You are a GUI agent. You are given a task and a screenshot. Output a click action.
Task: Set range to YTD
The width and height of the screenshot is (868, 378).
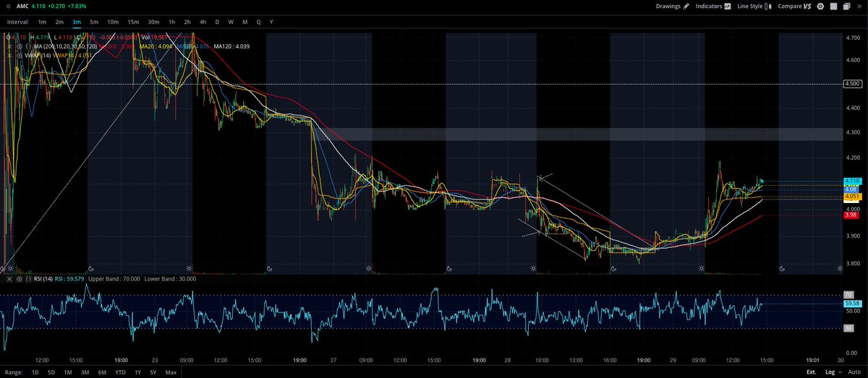120,372
